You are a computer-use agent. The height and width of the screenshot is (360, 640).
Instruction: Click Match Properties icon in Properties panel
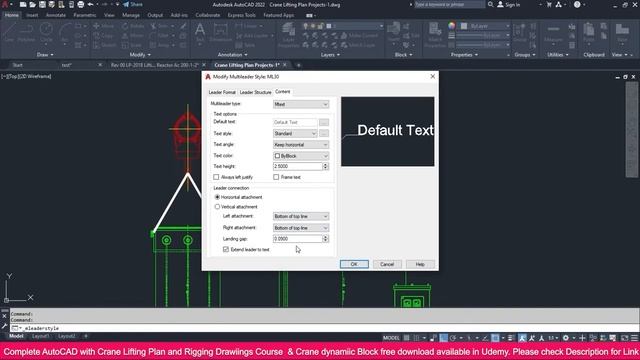pyautogui.click(x=435, y=34)
